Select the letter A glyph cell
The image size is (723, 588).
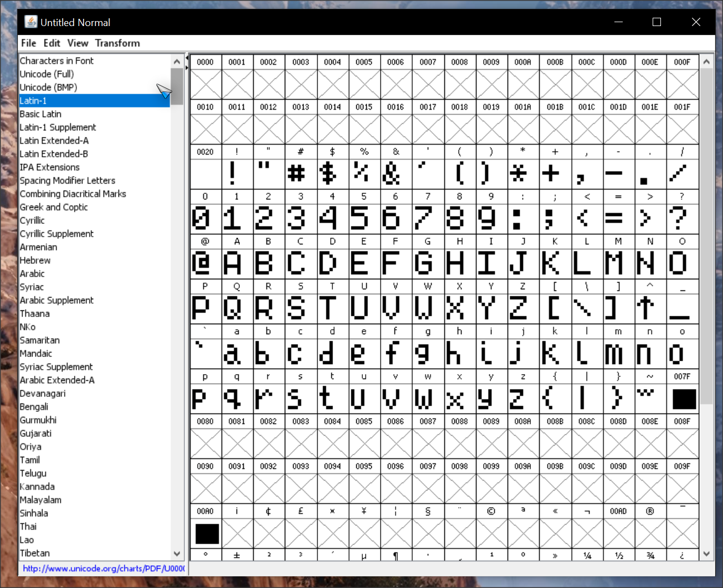(237, 264)
